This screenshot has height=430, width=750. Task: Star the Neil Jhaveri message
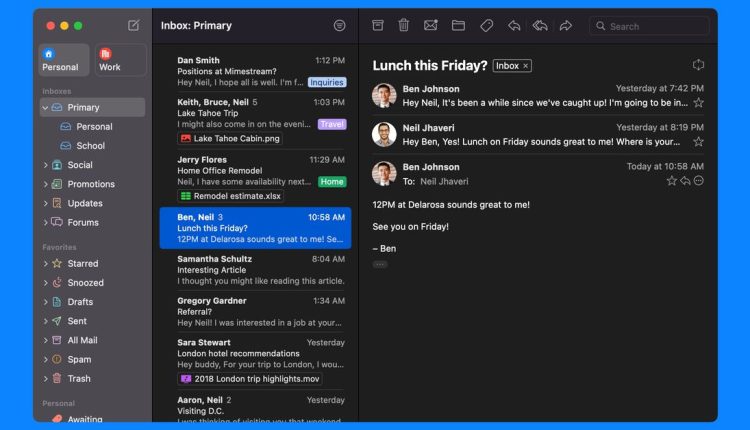[698, 142]
